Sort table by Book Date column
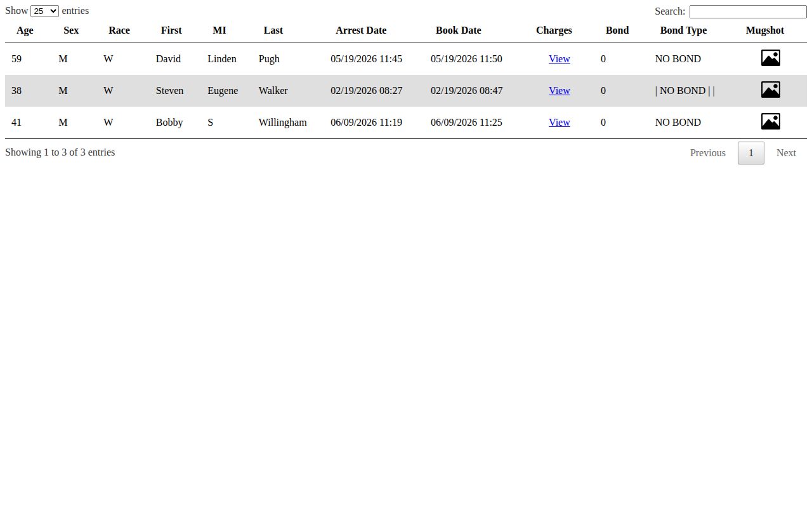812x508 pixels. point(459,30)
